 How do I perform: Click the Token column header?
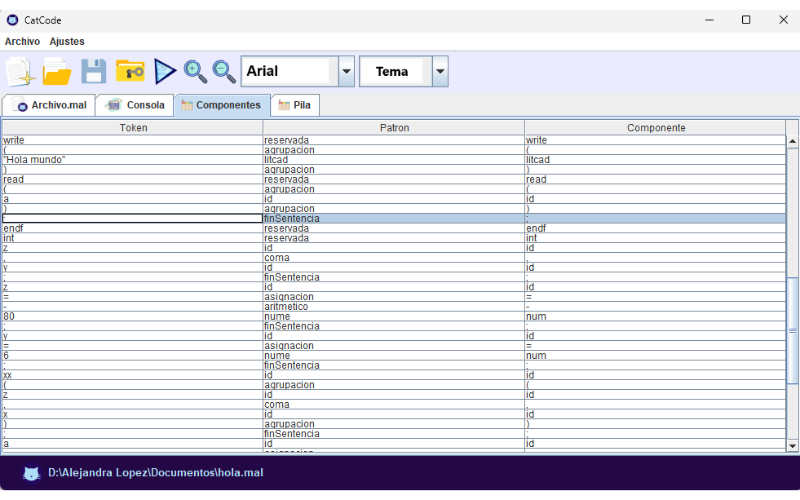click(x=133, y=128)
